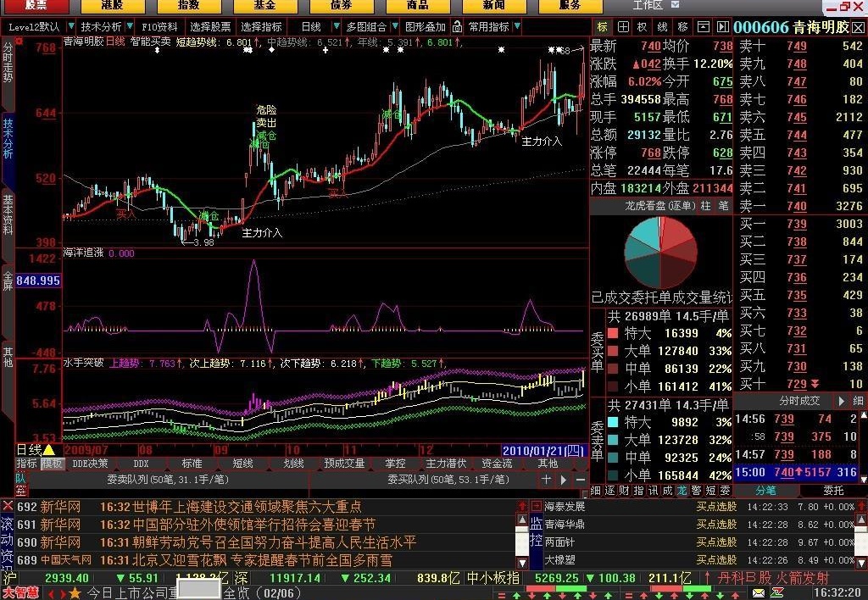The image size is (868, 600).
Task: Click the plus icon in queue bar
Action: (x=546, y=480)
